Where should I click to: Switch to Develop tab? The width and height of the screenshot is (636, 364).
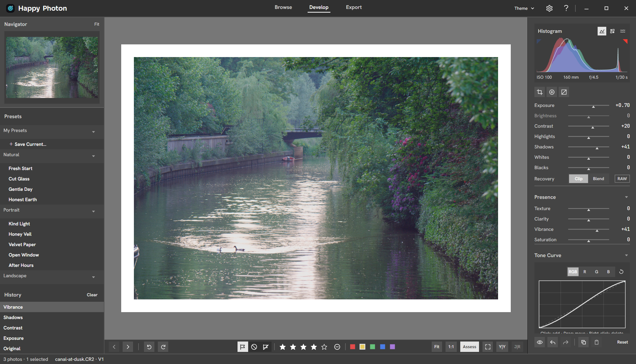tap(319, 7)
